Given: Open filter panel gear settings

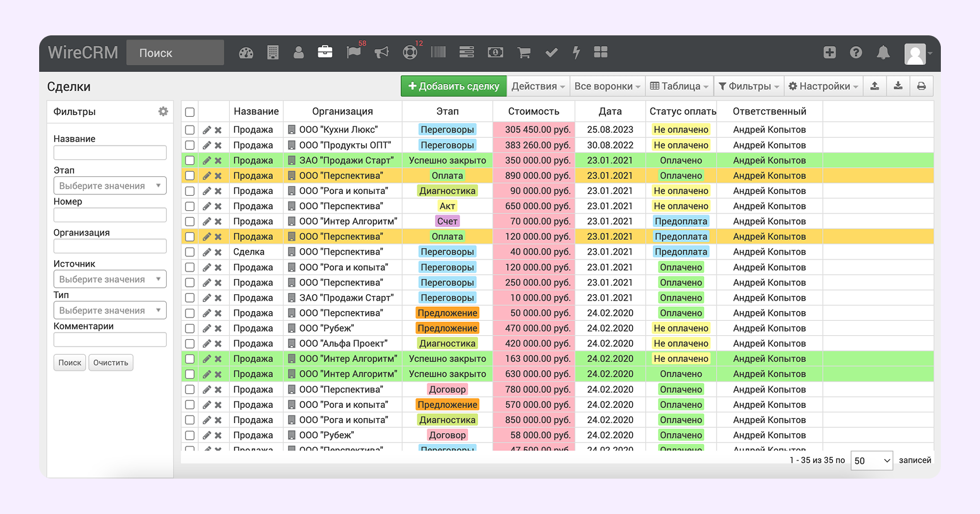Looking at the screenshot, I should pyautogui.click(x=164, y=111).
